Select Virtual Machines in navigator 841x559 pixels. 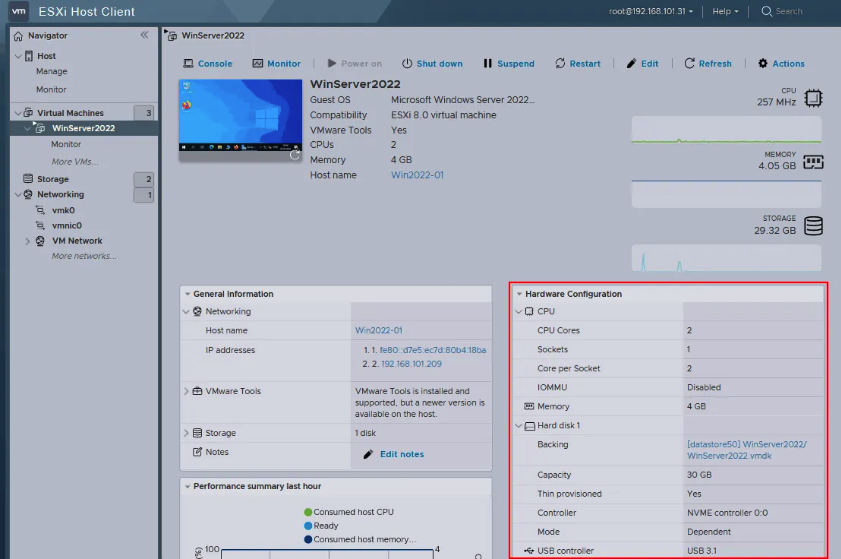point(70,113)
